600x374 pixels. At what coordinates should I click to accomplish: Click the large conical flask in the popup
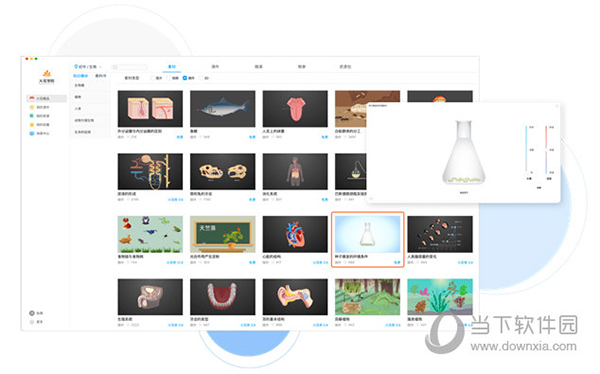click(463, 152)
